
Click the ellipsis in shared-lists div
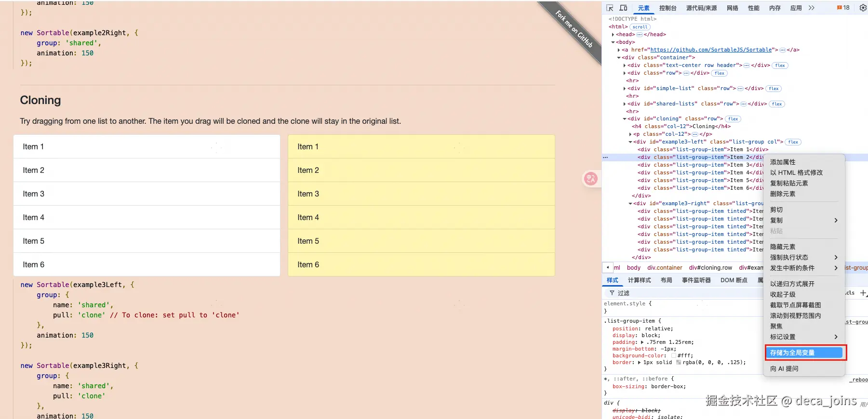(744, 104)
